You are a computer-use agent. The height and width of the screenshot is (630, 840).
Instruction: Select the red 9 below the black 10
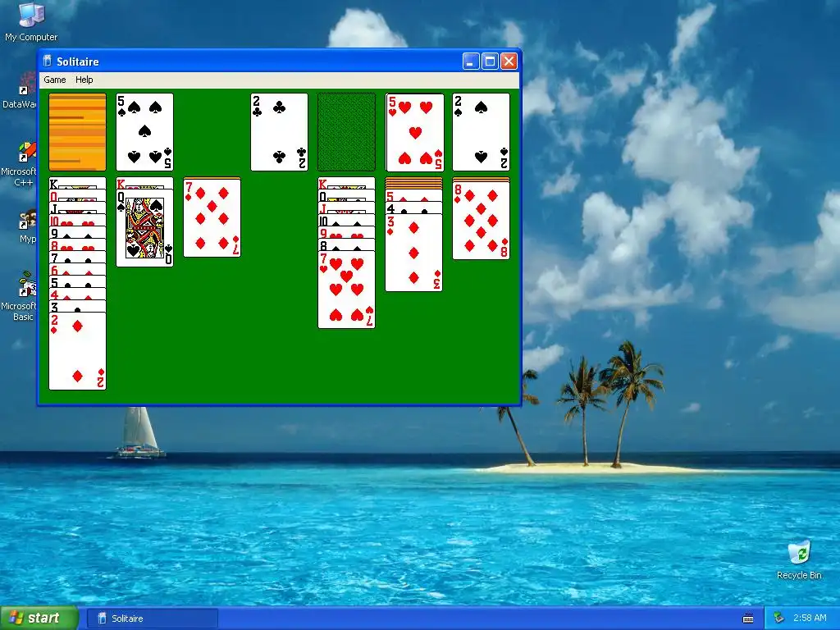[x=347, y=233]
